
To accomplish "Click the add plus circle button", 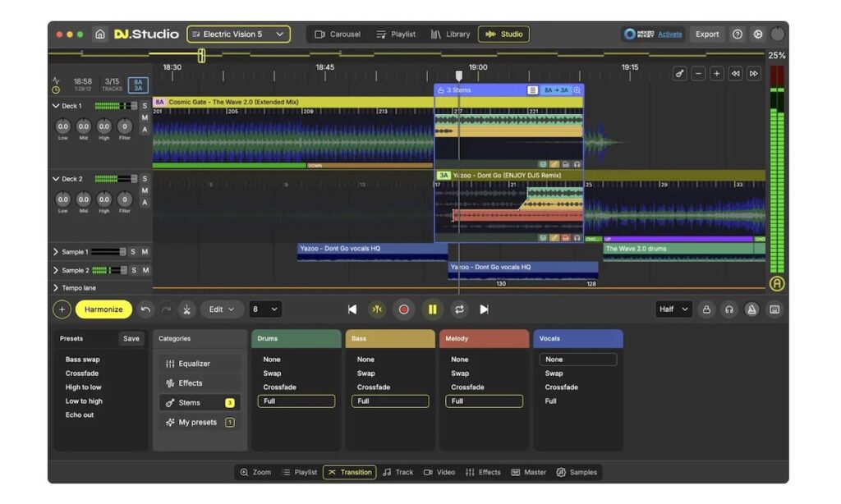I will point(62,309).
